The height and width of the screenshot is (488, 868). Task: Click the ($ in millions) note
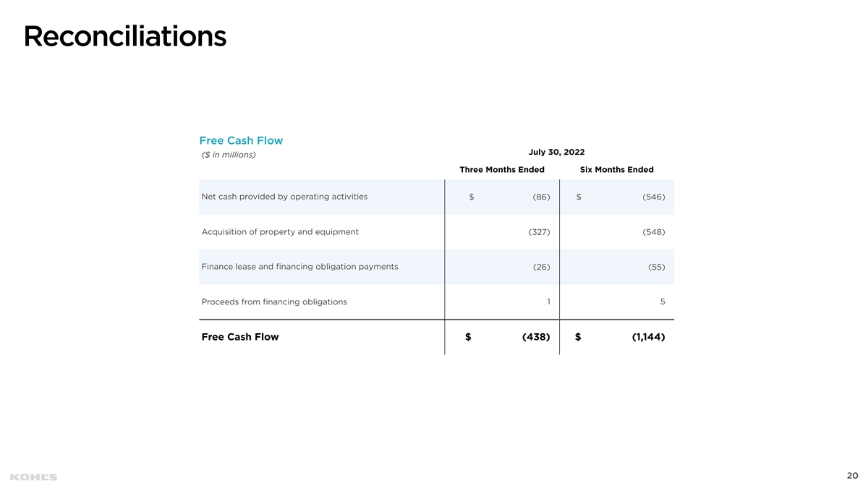pyautogui.click(x=229, y=155)
